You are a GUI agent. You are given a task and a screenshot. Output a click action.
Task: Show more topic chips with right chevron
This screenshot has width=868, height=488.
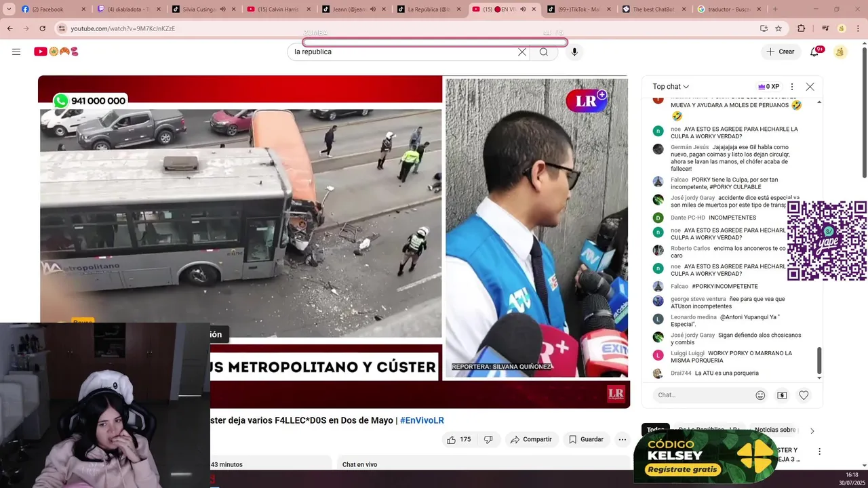(812, 430)
